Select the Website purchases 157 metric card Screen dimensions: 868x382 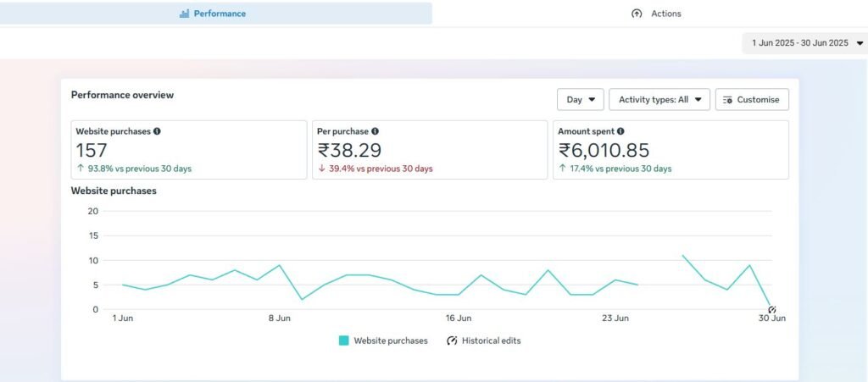188,150
